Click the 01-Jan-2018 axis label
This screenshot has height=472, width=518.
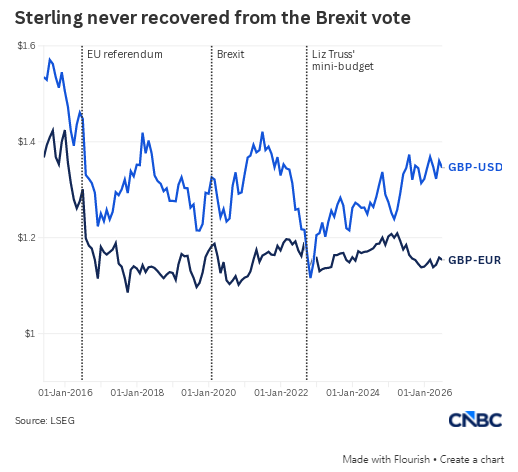[137, 393]
